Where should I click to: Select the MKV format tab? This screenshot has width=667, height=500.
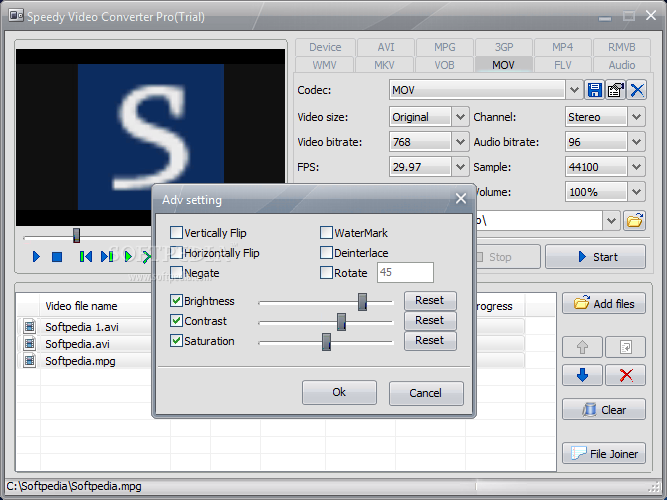[384, 65]
